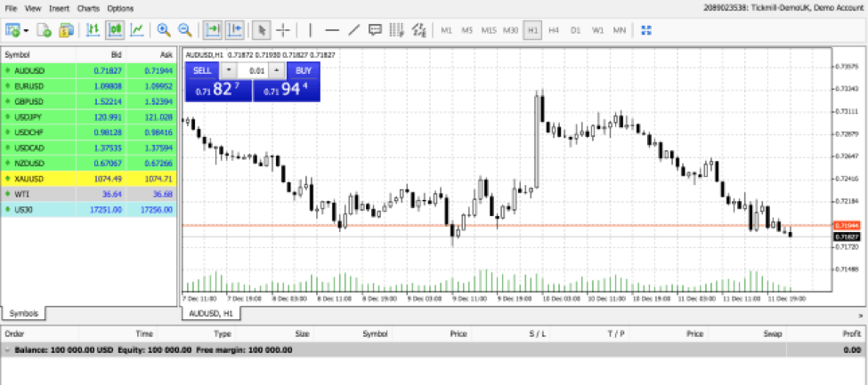Click the 0.01 lot volume field
The width and height of the screenshot is (868, 385).
click(x=253, y=70)
